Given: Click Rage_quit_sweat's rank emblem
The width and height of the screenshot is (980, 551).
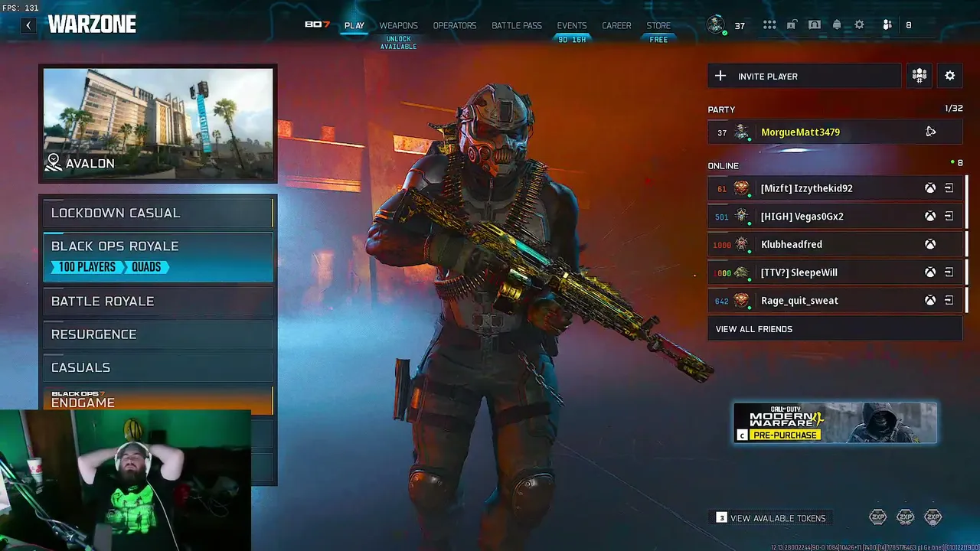Looking at the screenshot, I should tap(741, 301).
